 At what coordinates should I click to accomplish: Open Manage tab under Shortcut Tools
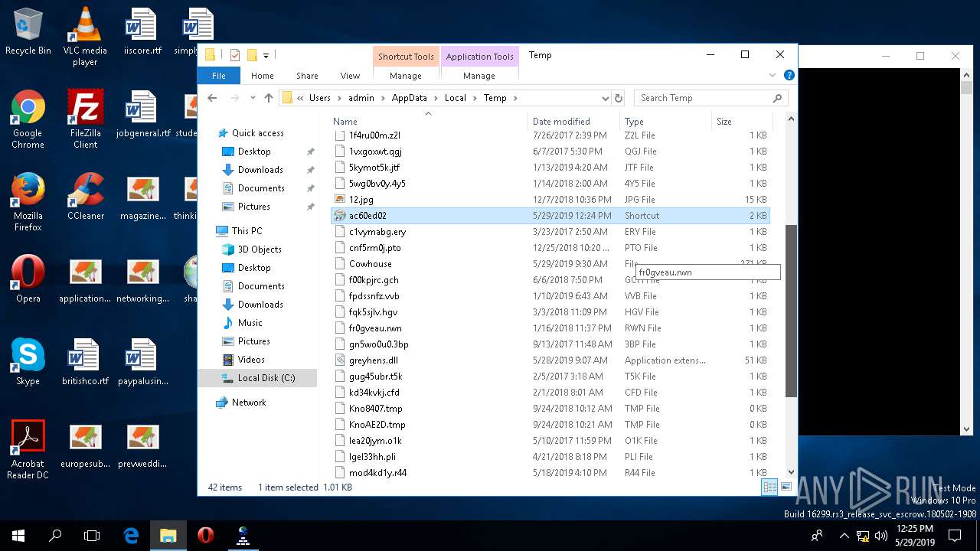[406, 76]
